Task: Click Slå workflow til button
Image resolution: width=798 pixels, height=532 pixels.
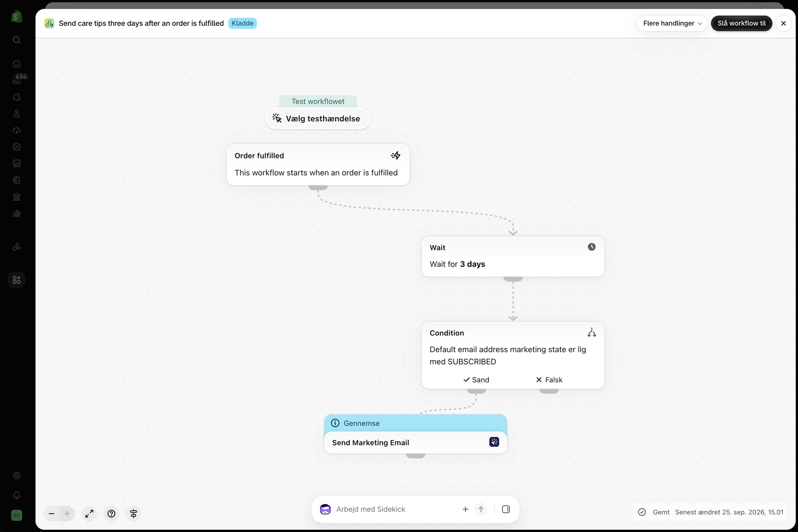Action: point(741,23)
